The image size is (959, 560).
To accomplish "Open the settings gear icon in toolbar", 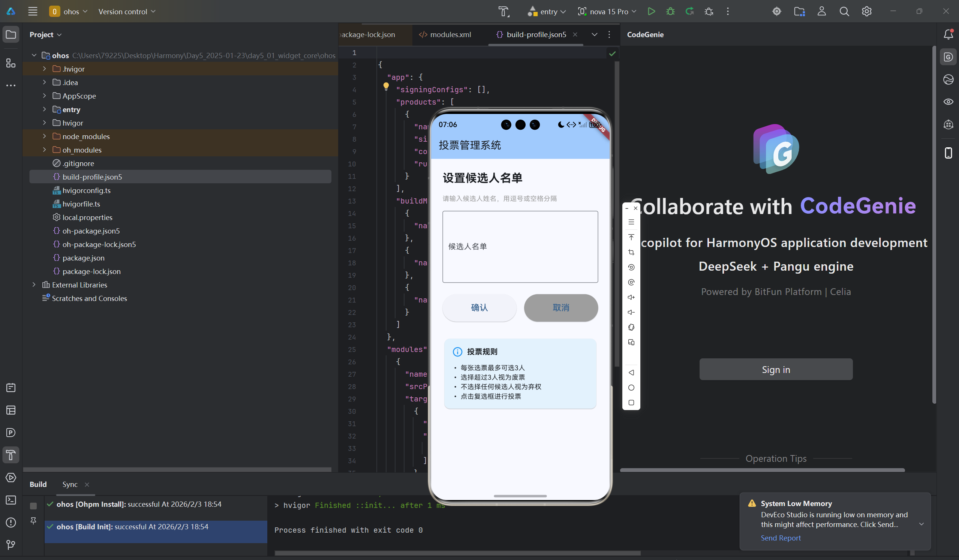I will click(866, 11).
